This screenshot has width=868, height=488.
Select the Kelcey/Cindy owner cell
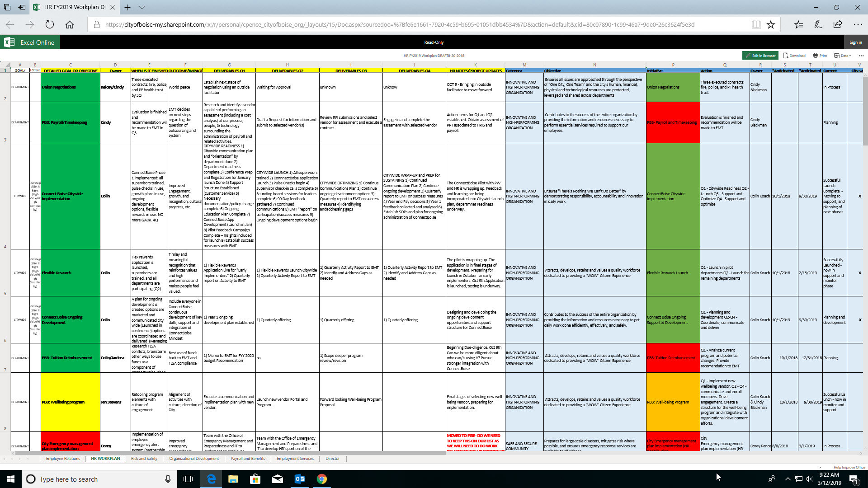click(x=115, y=87)
